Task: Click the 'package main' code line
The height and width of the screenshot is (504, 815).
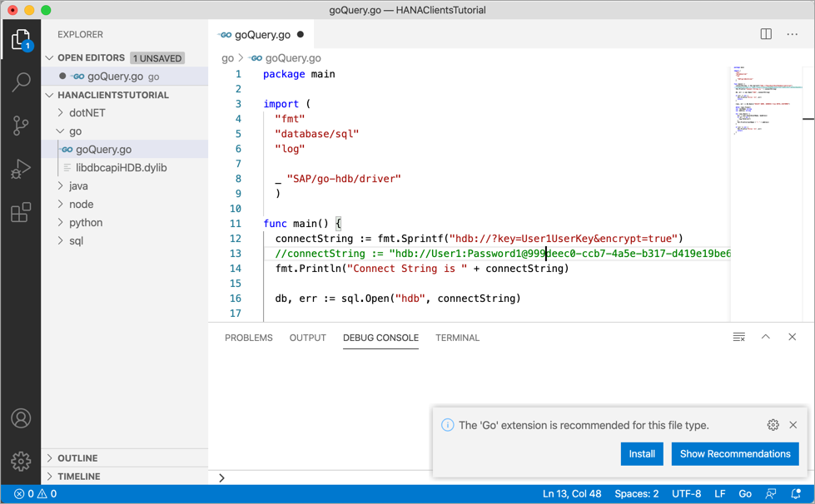Action: (x=299, y=74)
